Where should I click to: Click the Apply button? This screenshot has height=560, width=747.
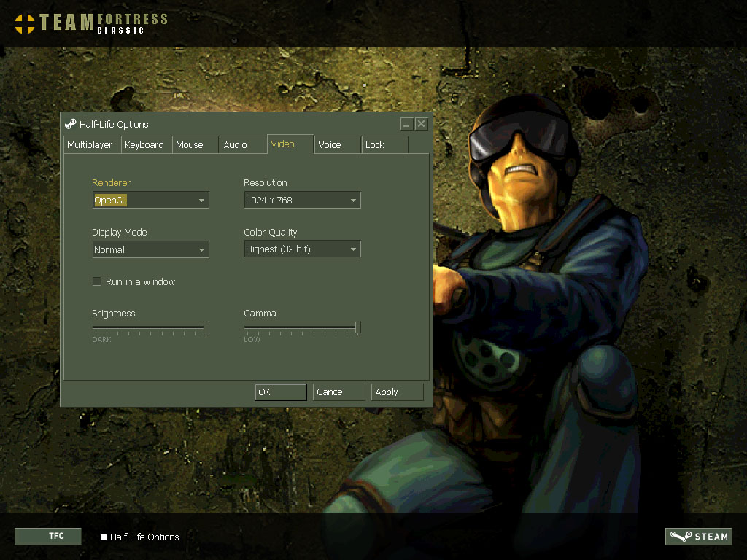pos(398,392)
